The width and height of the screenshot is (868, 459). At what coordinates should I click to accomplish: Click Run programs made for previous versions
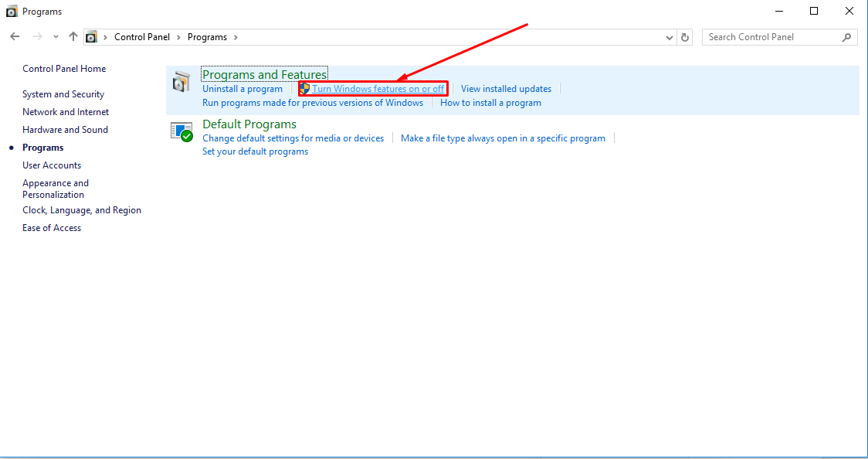click(313, 103)
